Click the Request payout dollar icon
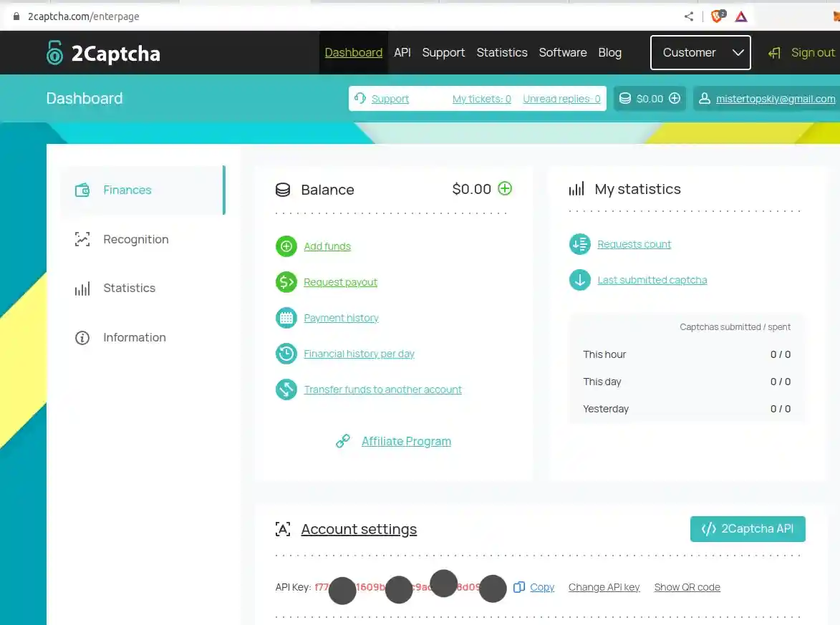Screen dimensions: 840x625 tap(286, 281)
